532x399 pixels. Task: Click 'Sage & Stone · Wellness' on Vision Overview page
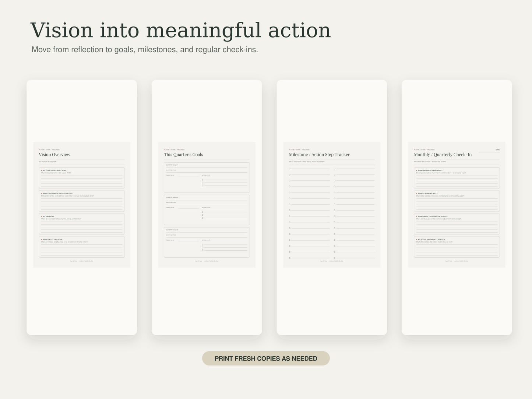pyautogui.click(x=50, y=150)
